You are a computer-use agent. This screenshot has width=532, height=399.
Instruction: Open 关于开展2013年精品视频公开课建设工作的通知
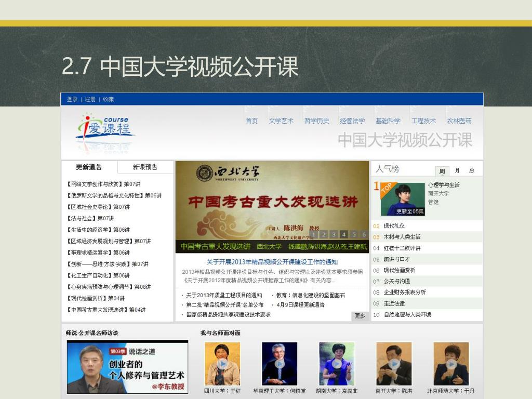click(272, 262)
